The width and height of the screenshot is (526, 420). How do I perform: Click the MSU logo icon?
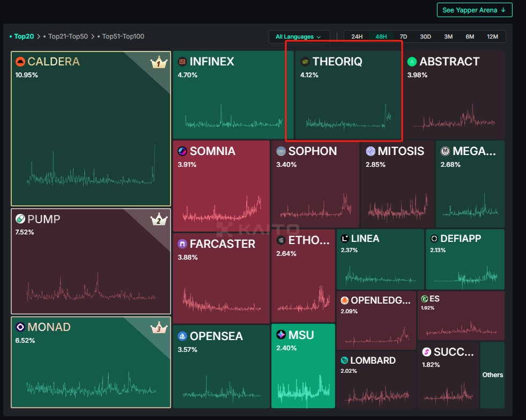tap(281, 335)
